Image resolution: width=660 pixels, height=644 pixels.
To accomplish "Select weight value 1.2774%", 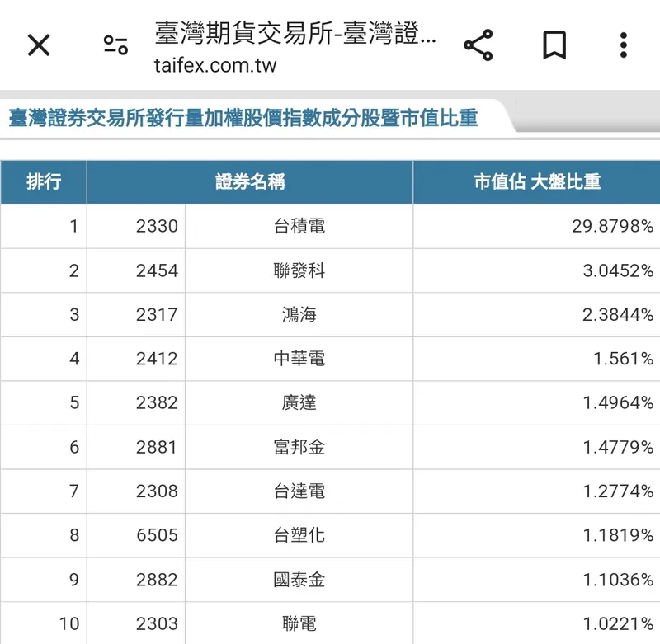I will [x=618, y=491].
